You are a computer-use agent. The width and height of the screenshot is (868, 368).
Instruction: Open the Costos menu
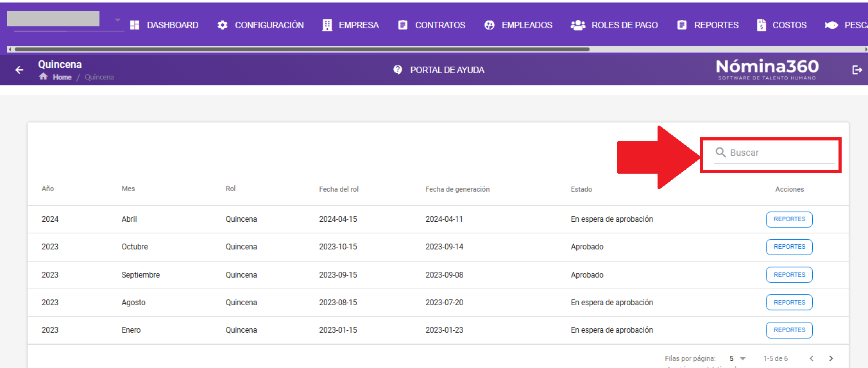(781, 25)
